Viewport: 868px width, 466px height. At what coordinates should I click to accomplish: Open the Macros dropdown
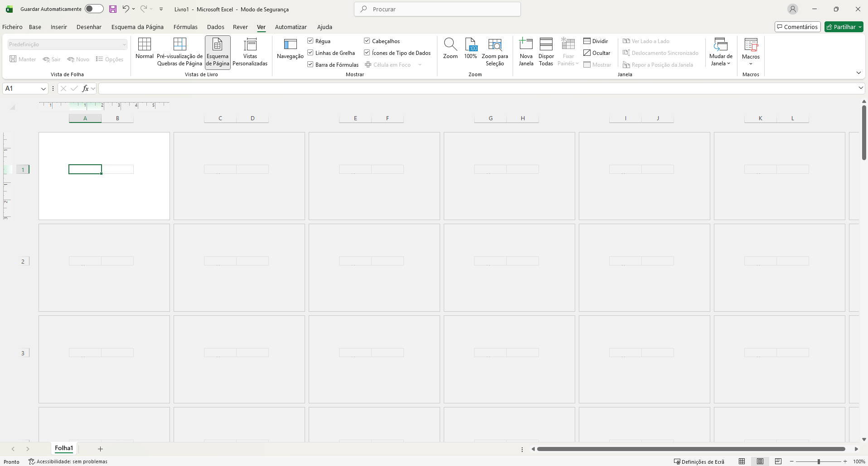[751, 52]
